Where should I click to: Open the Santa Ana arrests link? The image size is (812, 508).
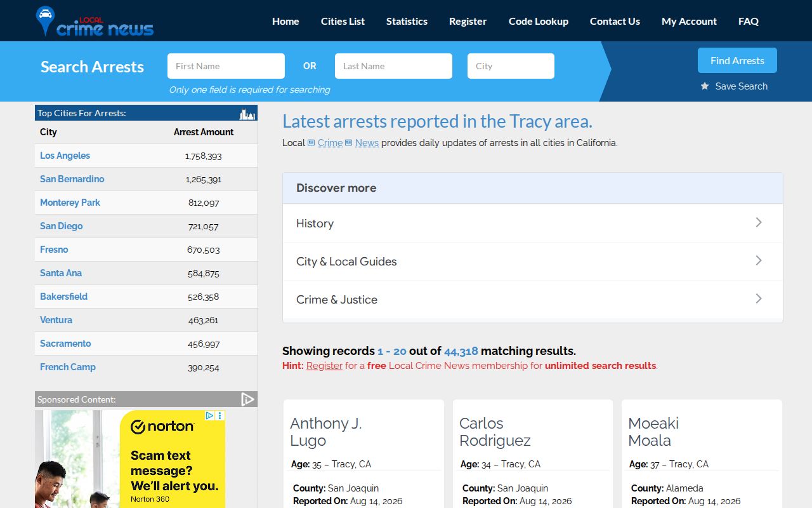61,273
